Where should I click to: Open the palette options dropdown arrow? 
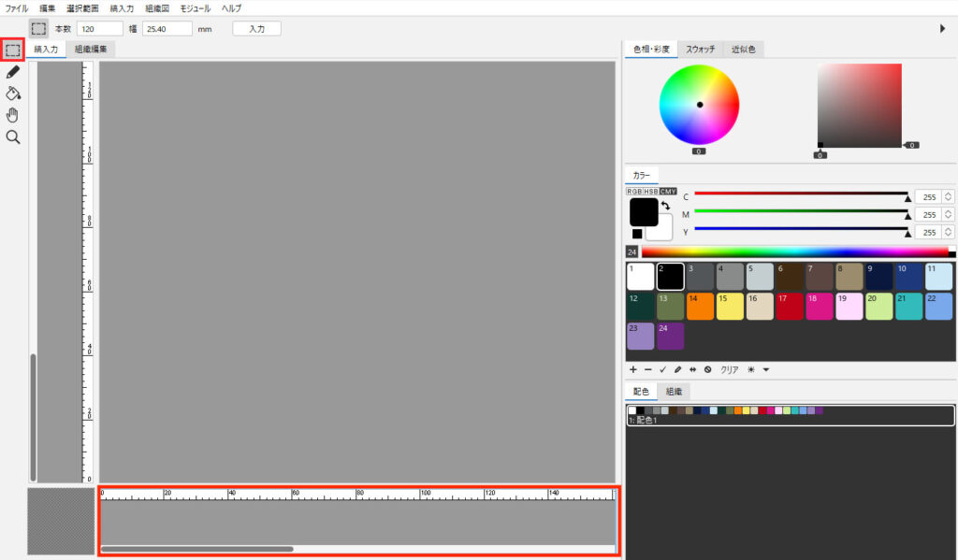click(766, 369)
